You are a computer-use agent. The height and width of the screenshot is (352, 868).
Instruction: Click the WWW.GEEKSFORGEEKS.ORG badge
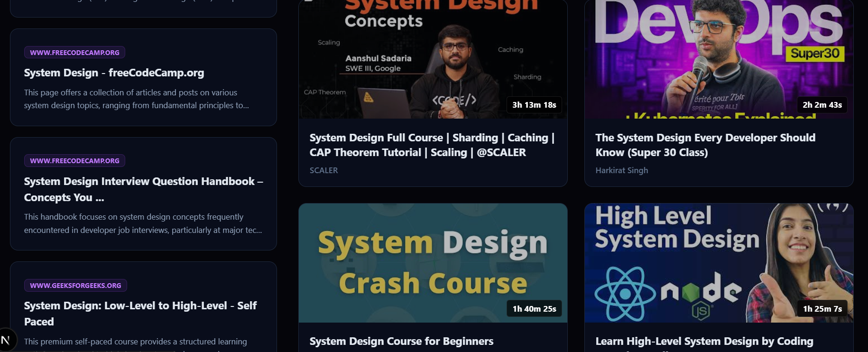[75, 285]
